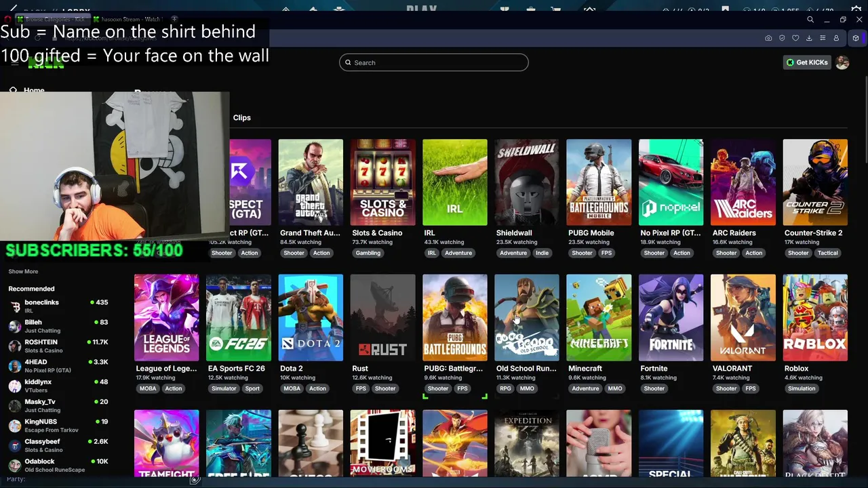The width and height of the screenshot is (868, 488).
Task: Open ROSHTEIN recommended channel
Action: tap(58, 346)
